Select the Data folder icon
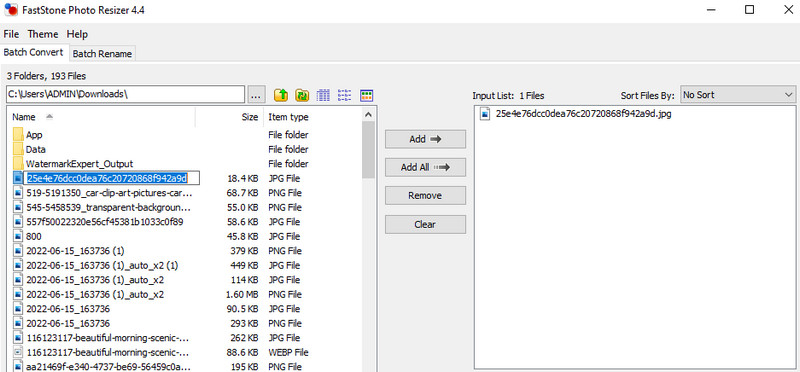The image size is (800, 372). coord(18,150)
